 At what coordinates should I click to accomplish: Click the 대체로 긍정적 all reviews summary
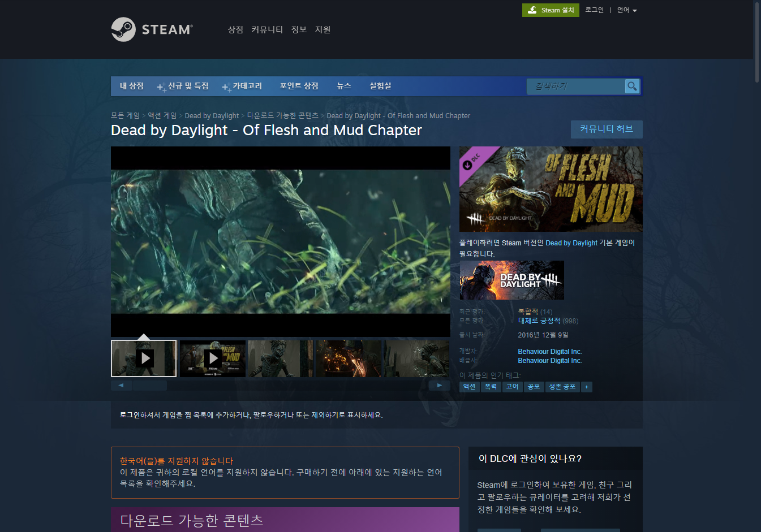[x=539, y=321]
